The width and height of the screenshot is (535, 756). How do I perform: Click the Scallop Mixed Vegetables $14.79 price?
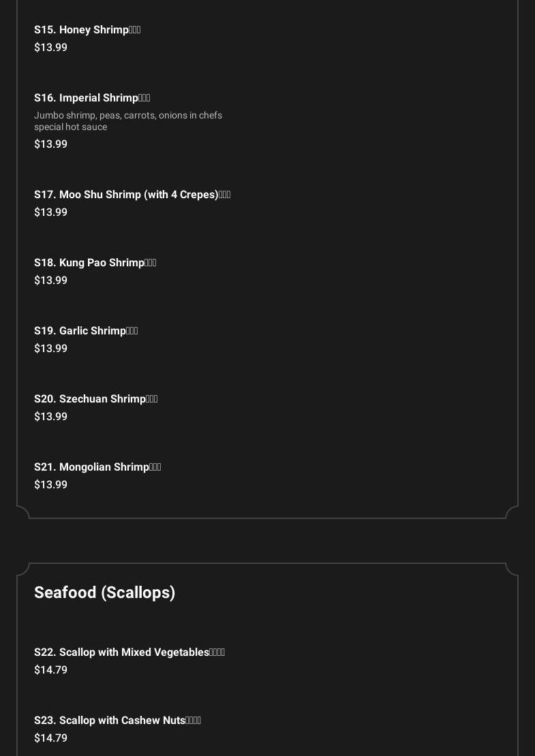tap(50, 670)
